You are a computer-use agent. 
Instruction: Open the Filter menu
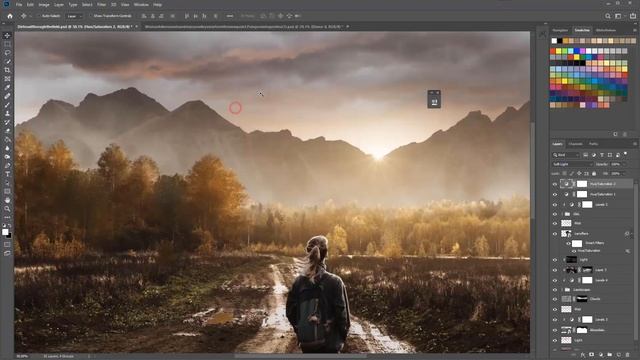[x=101, y=4]
